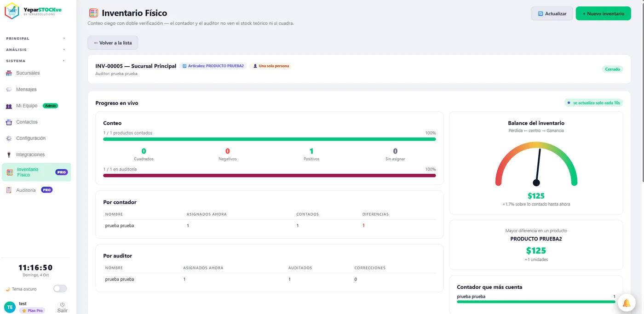The width and height of the screenshot is (644, 314).
Task: Click the 11:16:50 clock display
Action: coord(35,268)
